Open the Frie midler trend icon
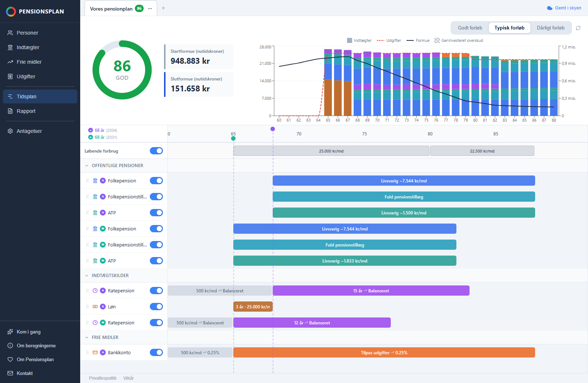 click(x=10, y=62)
